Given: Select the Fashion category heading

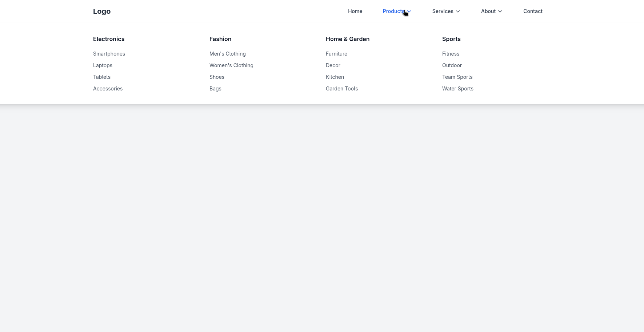Looking at the screenshot, I should point(220,39).
